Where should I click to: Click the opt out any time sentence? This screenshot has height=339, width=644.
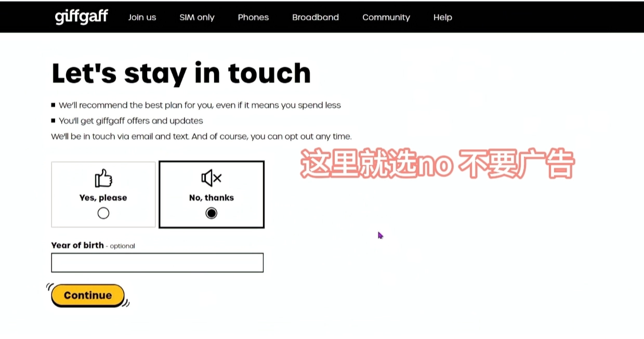click(201, 137)
